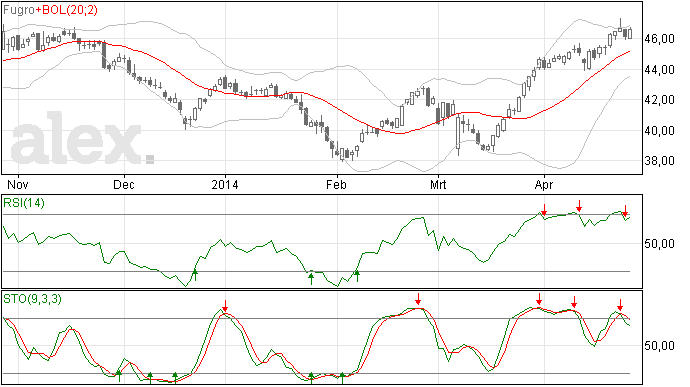Select the Feb month label on the axis

(337, 184)
